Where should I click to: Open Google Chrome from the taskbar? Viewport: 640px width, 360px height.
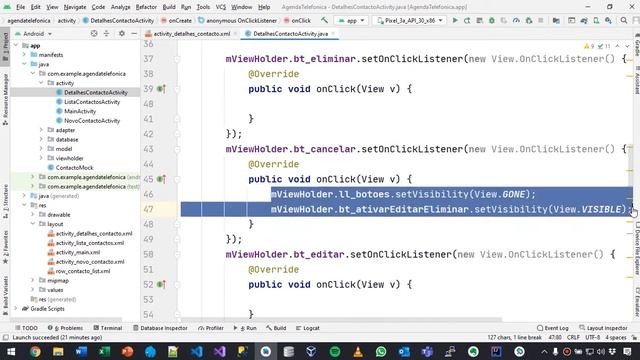tap(35, 351)
